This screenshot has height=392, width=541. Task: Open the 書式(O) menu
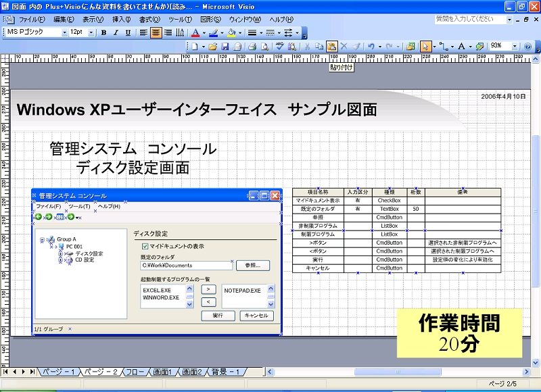[149, 20]
